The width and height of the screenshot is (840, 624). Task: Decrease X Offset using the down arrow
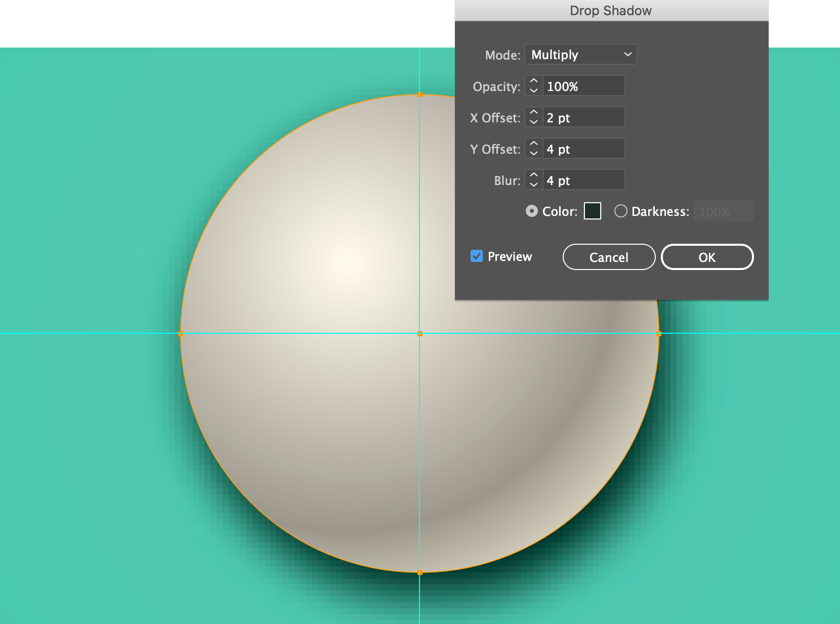pyautogui.click(x=533, y=121)
